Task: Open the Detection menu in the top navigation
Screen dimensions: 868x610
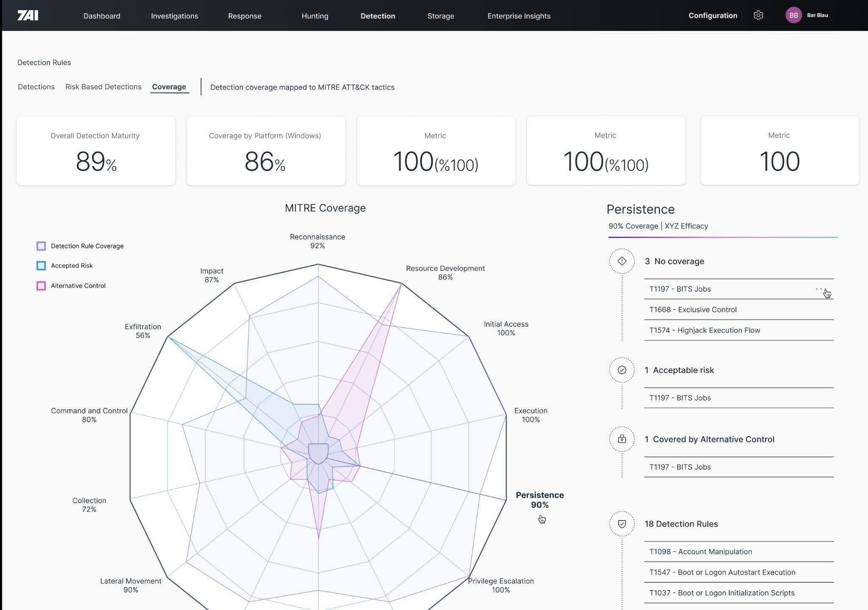Action: pos(378,16)
